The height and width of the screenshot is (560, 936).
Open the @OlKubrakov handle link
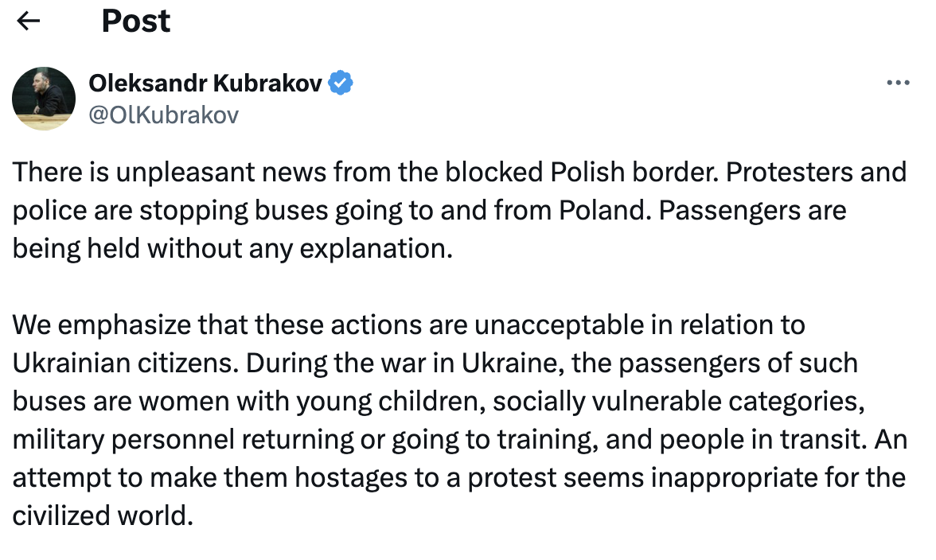164,115
